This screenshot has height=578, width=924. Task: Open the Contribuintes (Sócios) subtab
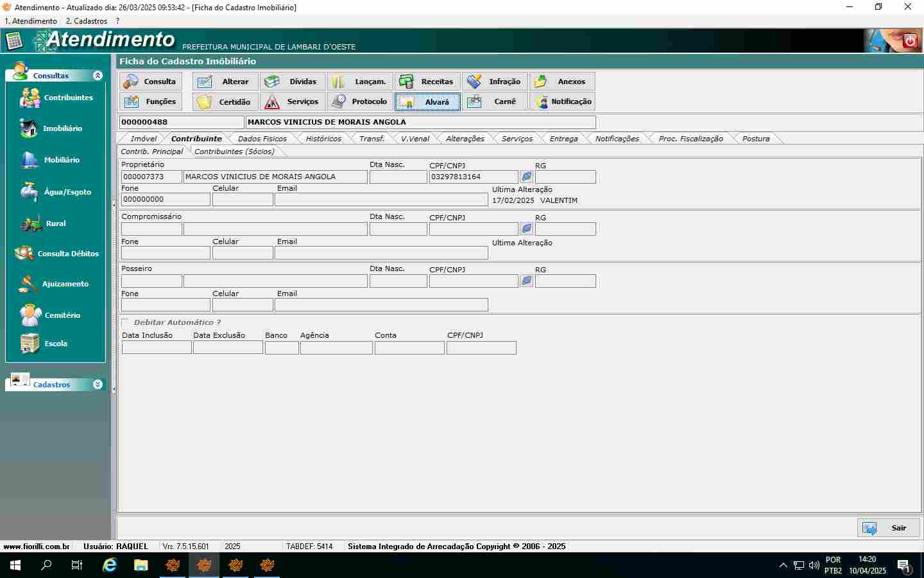click(234, 152)
